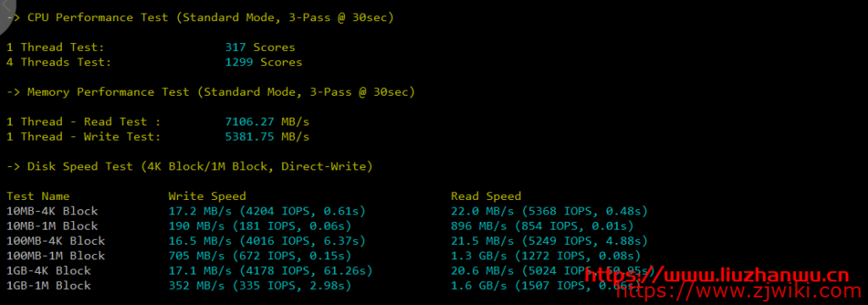
Task: Click the 317 Scores single-thread result
Action: [x=260, y=47]
